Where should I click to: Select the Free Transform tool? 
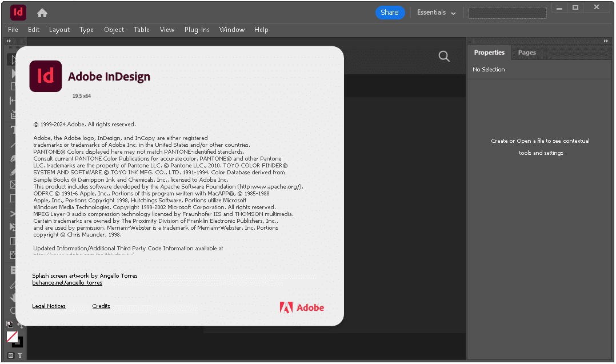(x=13, y=227)
